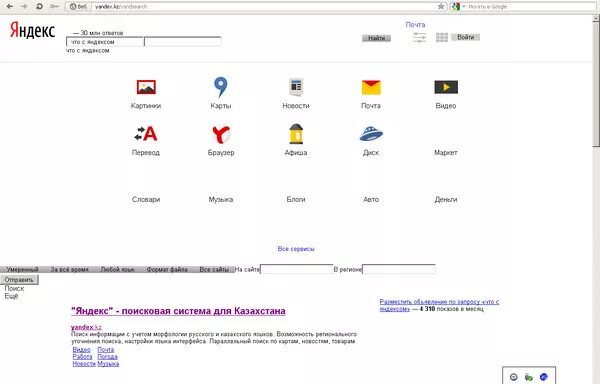Image resolution: width=600 pixels, height=384 pixels.
Task: Open the За всё время filter dropdown
Action: pyautogui.click(x=70, y=269)
